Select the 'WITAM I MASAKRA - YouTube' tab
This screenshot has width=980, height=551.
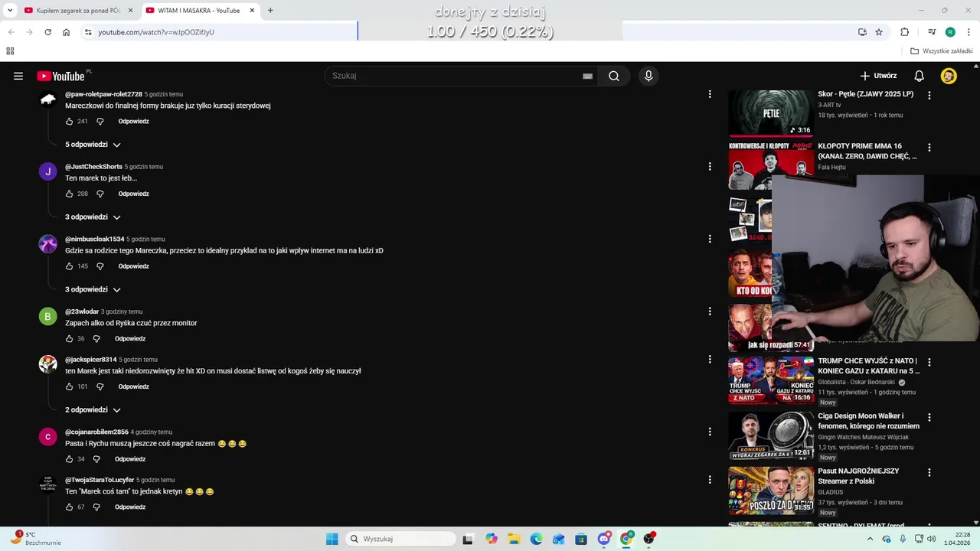pyautogui.click(x=199, y=11)
